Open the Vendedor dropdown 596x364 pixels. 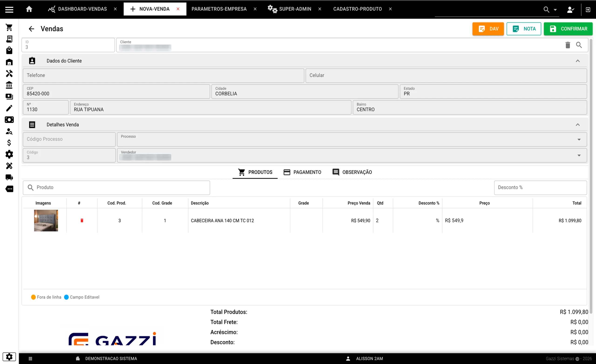click(x=579, y=155)
